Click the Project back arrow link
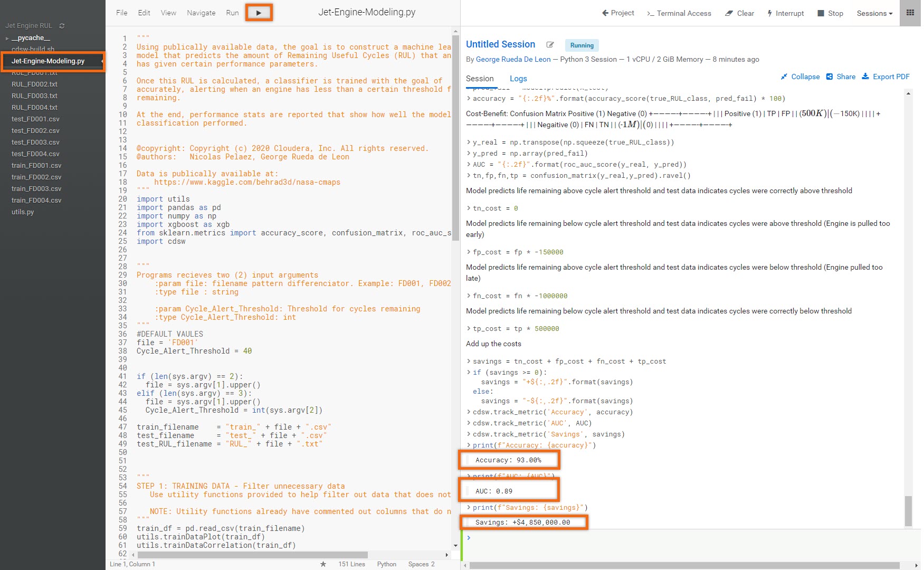Screen dimensions: 924x570 (x=618, y=13)
